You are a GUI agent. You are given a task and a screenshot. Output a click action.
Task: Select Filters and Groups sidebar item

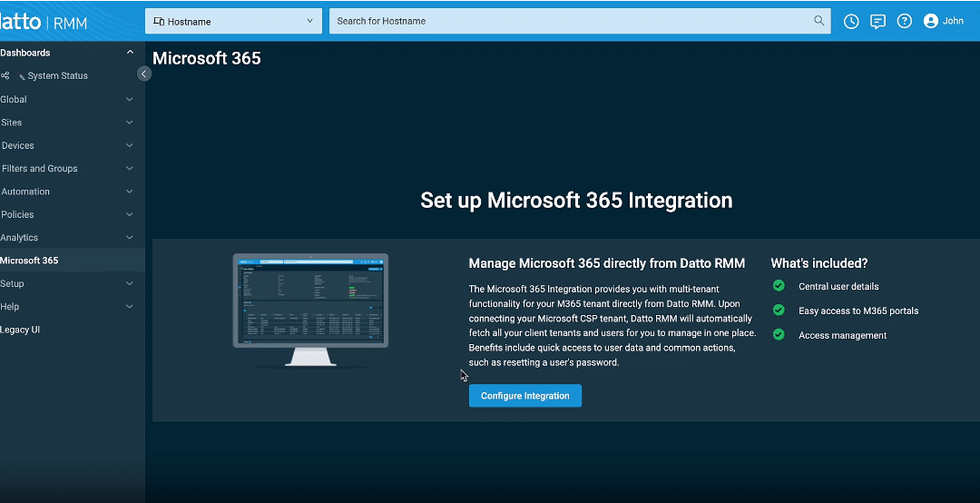[x=39, y=168]
